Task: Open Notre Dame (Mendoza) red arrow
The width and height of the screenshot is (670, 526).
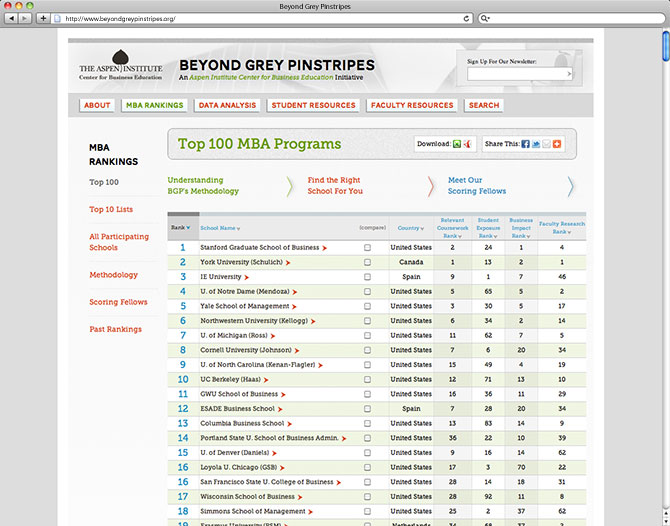Action: (295, 292)
